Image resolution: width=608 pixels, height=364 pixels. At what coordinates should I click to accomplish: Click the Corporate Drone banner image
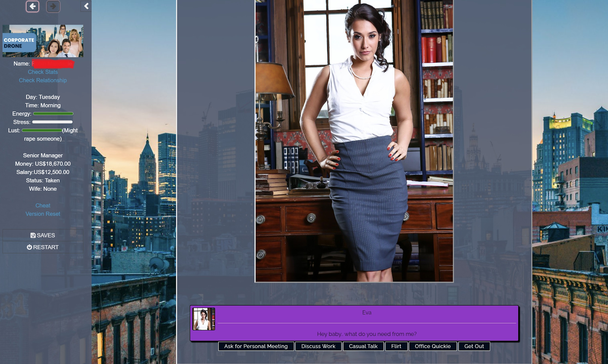[x=43, y=41]
